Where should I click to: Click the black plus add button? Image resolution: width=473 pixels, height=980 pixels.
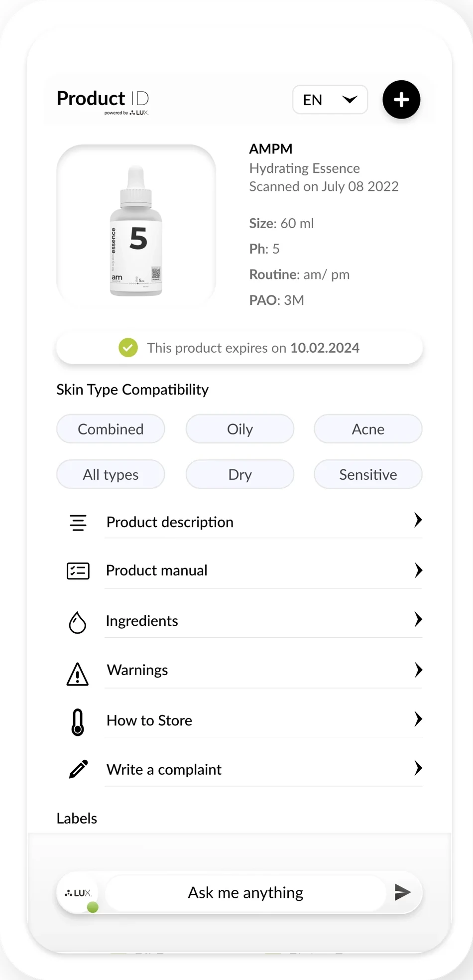401,100
